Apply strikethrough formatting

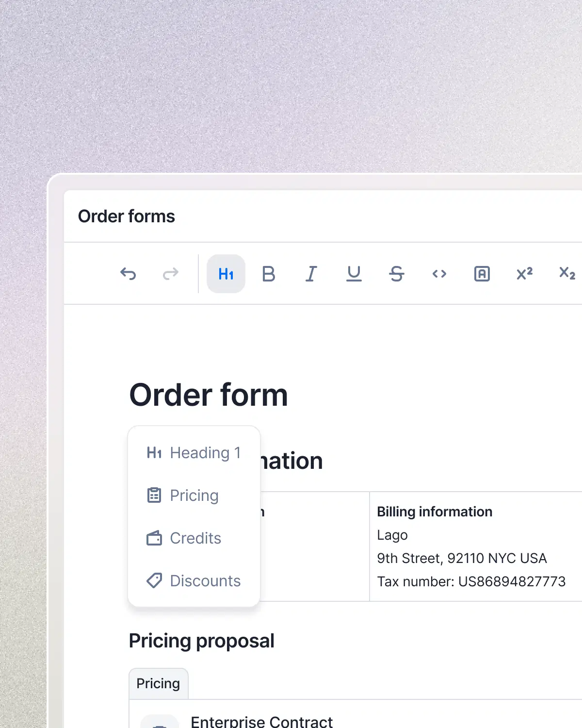pyautogui.click(x=397, y=274)
